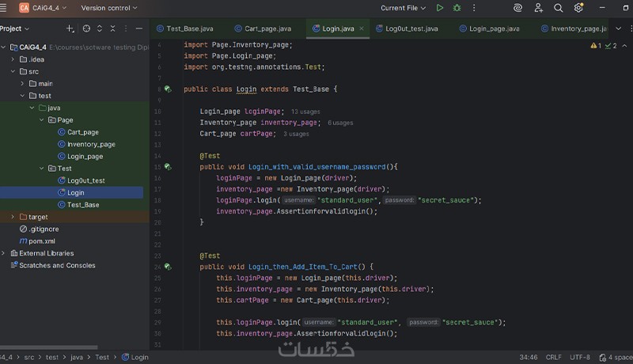
Task: Select Login class in the Project tree
Action: 71,192
